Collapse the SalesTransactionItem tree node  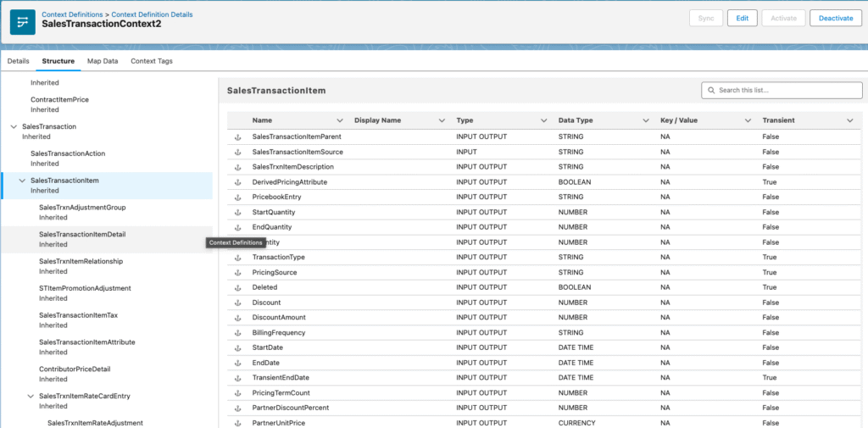click(x=22, y=181)
